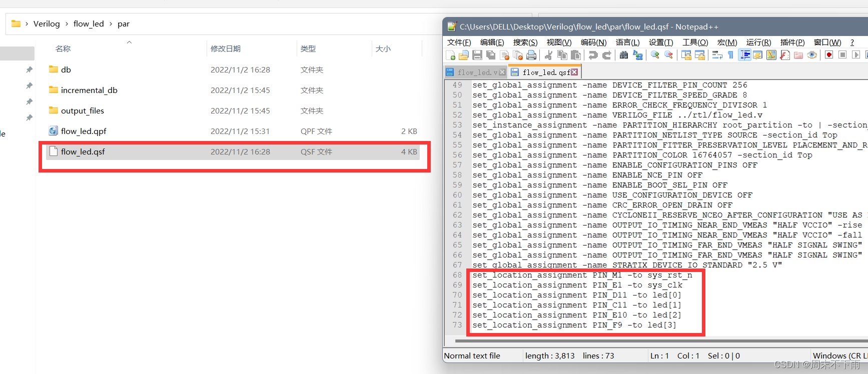Toggle show all characters pilcrow icon

[730, 55]
